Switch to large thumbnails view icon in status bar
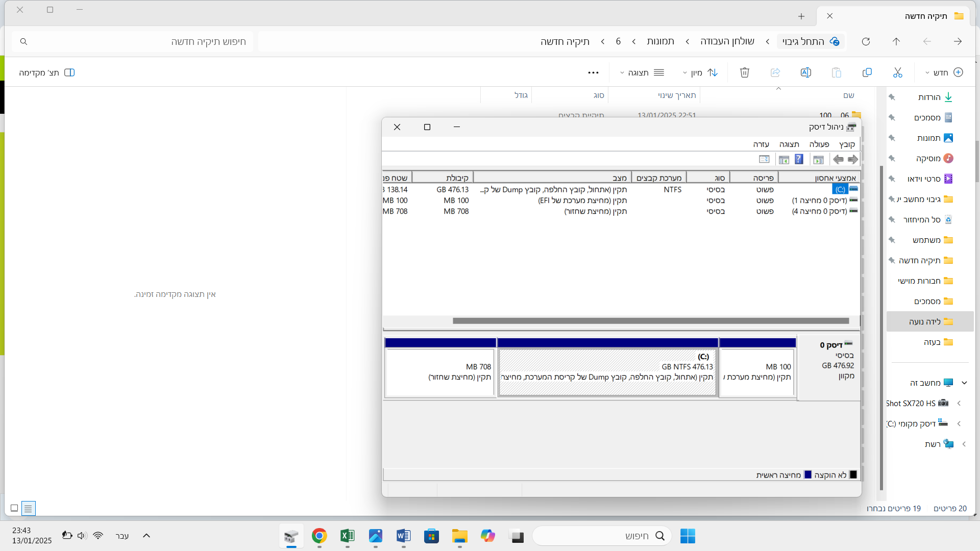The width and height of the screenshot is (980, 551). coord(14,508)
